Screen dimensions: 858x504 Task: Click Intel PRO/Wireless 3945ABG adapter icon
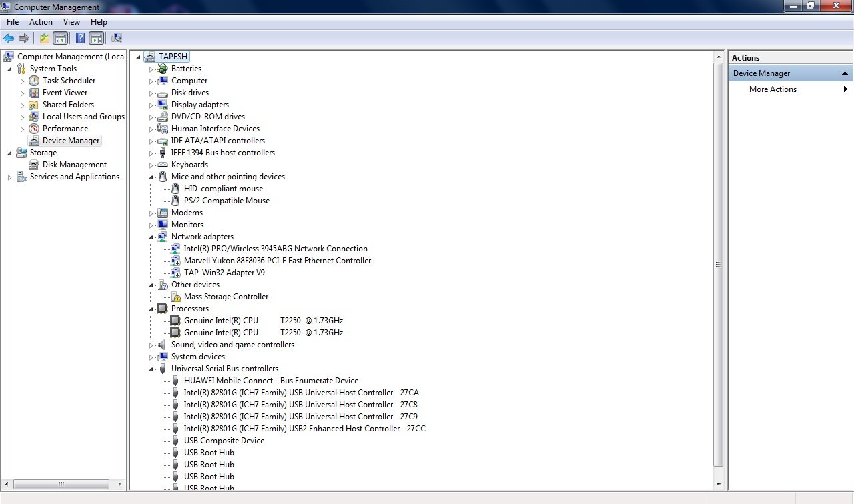(175, 249)
